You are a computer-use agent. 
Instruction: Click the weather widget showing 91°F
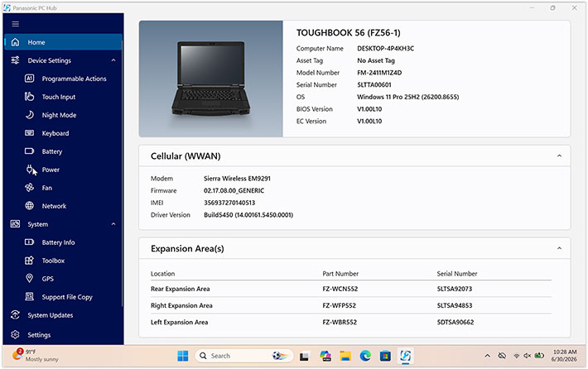(x=36, y=356)
